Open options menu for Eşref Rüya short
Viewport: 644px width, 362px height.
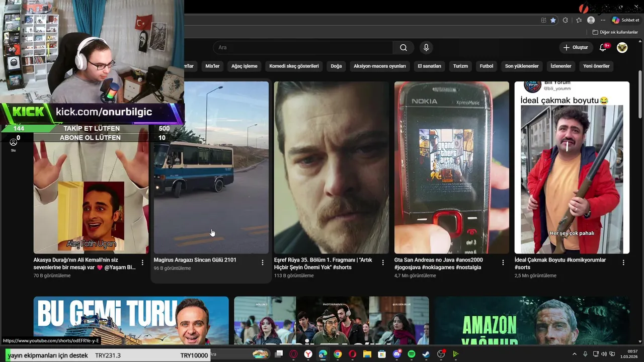point(383,262)
